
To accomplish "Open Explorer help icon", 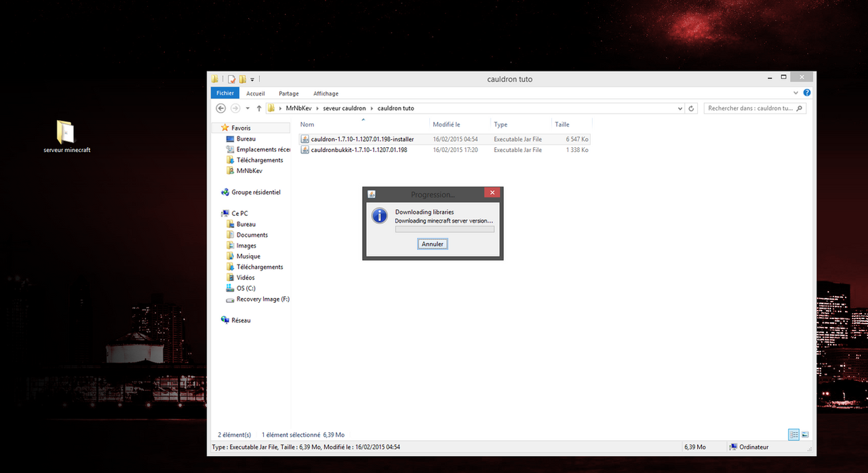I will click(x=807, y=93).
